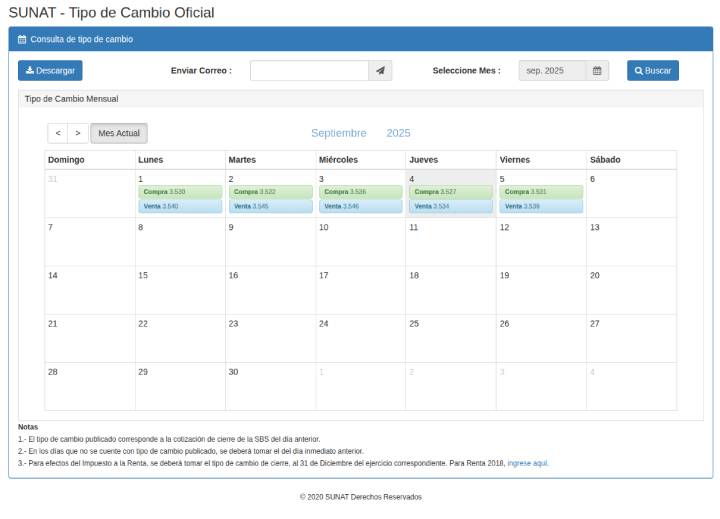Click Venta 3.539 on Friday 5
Image resolution: width=720 pixels, height=519 pixels.
click(541, 206)
